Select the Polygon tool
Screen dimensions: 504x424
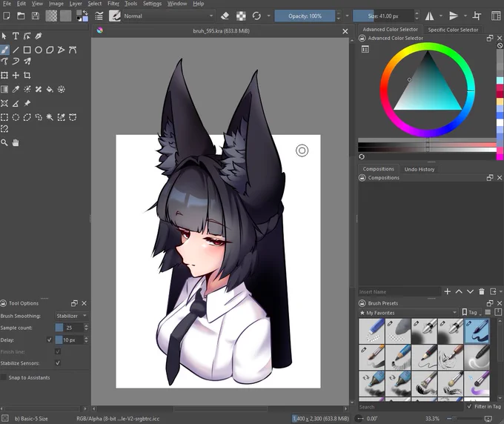pyautogui.click(x=50, y=50)
